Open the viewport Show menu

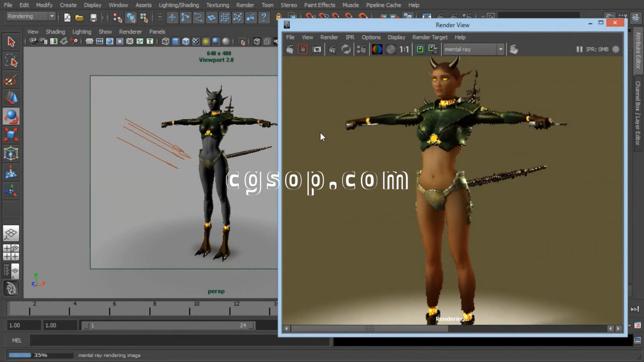[x=105, y=32]
